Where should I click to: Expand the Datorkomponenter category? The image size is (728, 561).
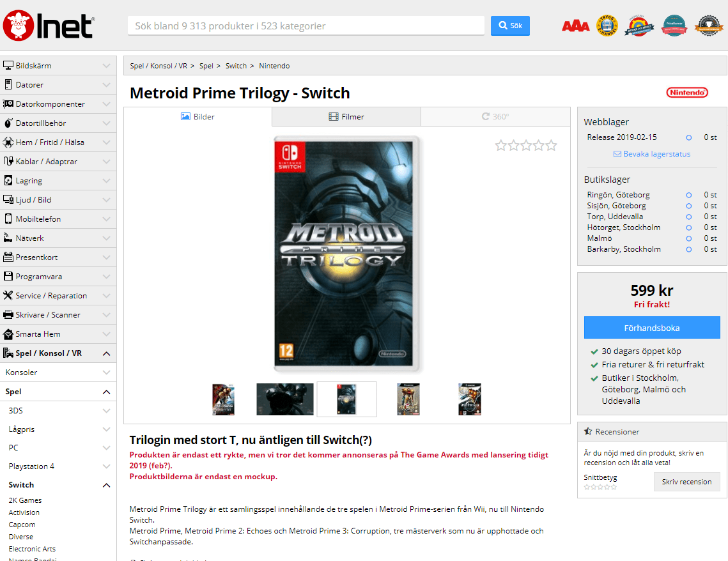click(x=106, y=104)
